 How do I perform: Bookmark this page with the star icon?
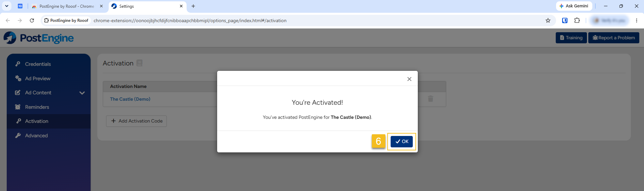point(548,20)
